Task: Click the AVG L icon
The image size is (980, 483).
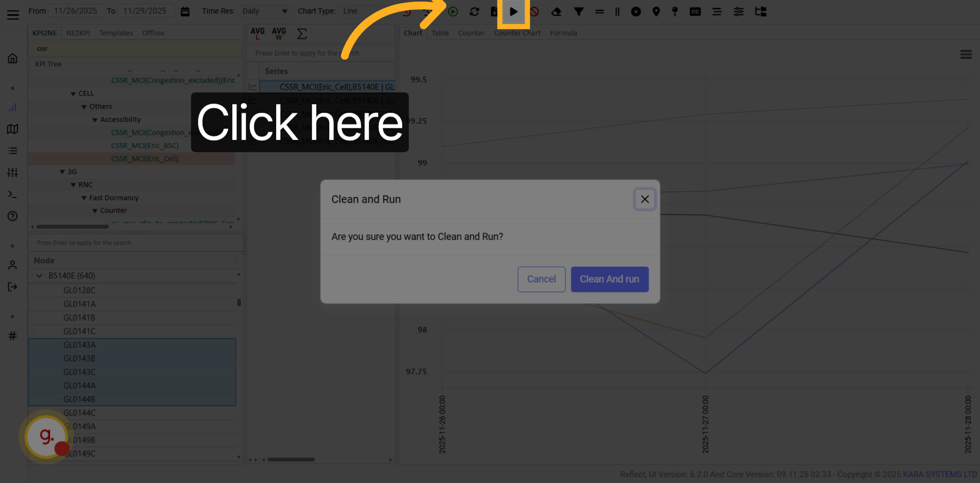Action: 258,33
